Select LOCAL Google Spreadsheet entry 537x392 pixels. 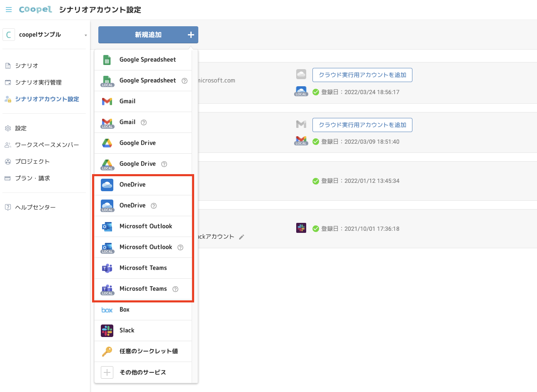point(143,80)
